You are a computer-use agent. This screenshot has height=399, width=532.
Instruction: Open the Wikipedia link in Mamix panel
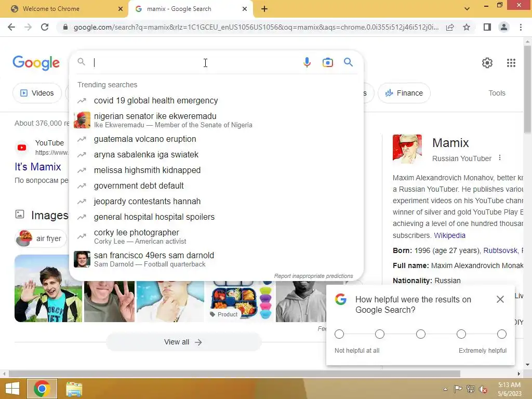point(449,235)
